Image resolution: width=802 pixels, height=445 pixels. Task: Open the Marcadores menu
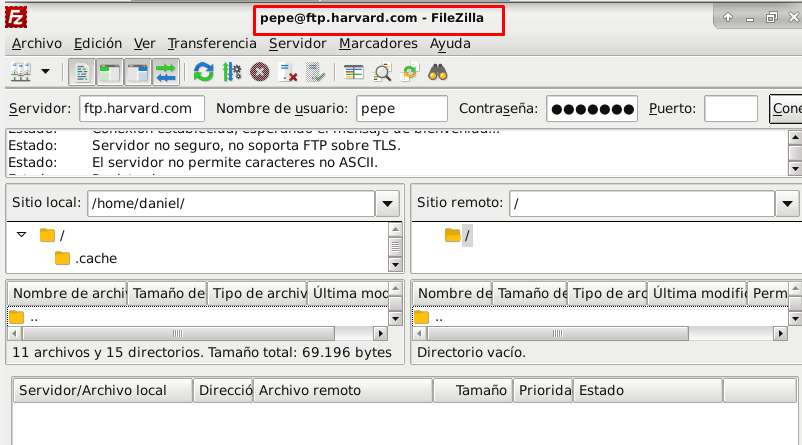point(377,44)
